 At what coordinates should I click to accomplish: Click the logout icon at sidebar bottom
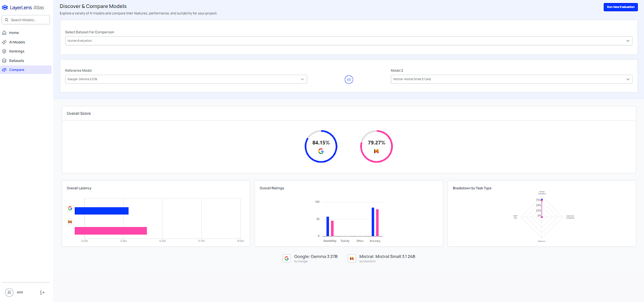click(x=42, y=292)
